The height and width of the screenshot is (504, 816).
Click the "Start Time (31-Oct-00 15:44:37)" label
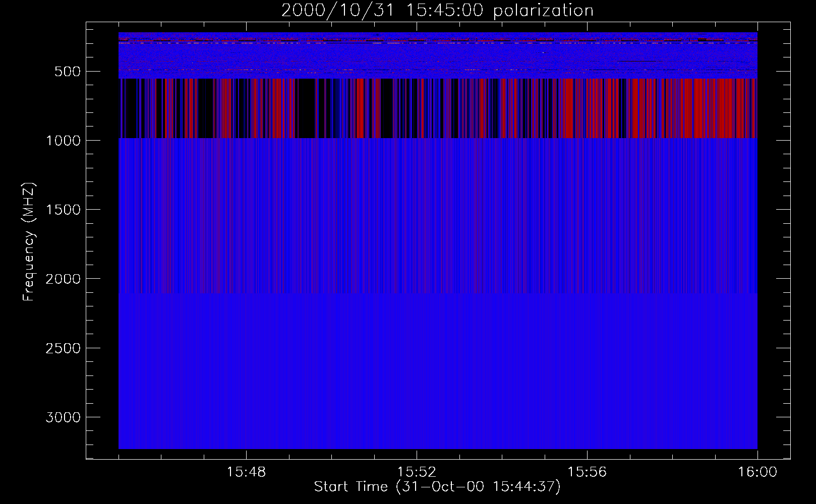(x=437, y=487)
